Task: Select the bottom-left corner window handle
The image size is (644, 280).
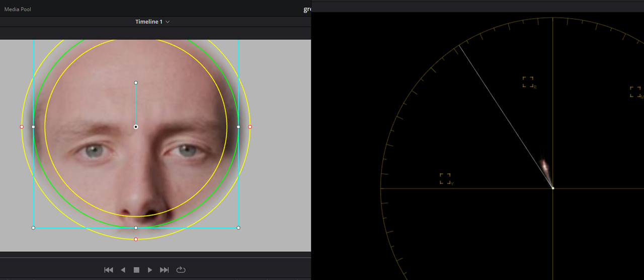Action: (33, 228)
